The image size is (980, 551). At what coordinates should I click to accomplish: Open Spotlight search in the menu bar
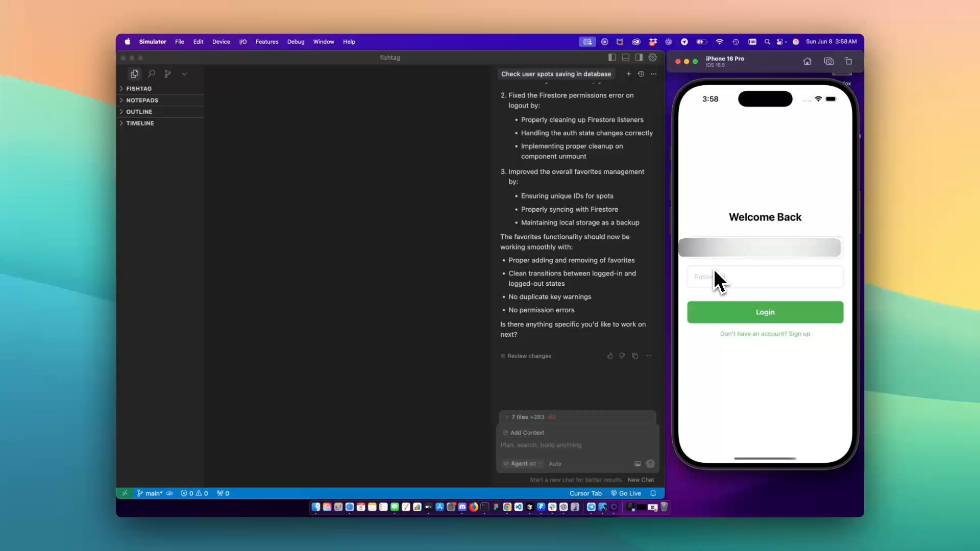767,42
